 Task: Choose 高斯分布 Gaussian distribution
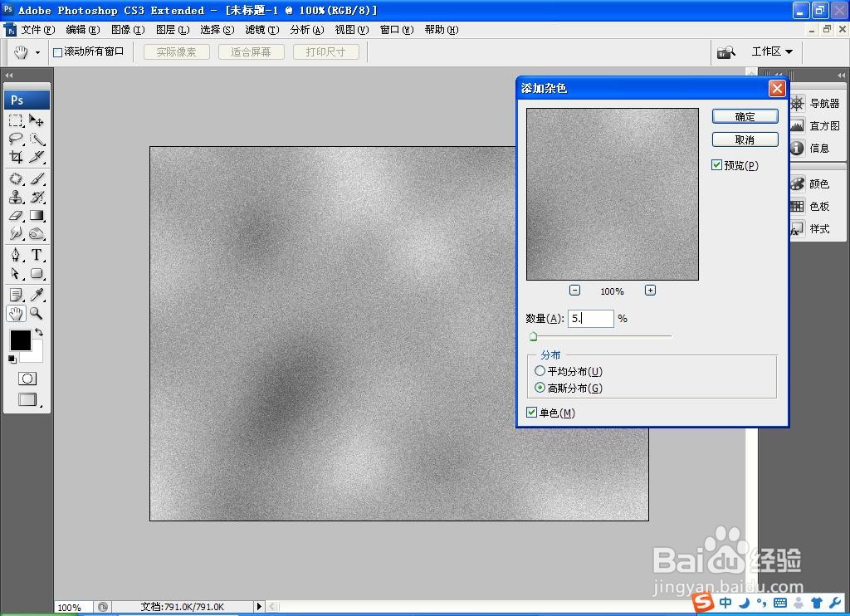point(540,388)
